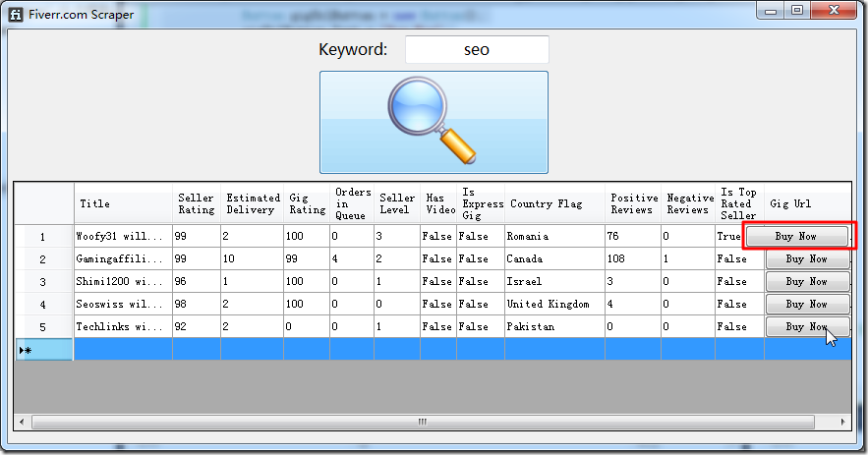Click the Gig Url column header

click(808, 203)
